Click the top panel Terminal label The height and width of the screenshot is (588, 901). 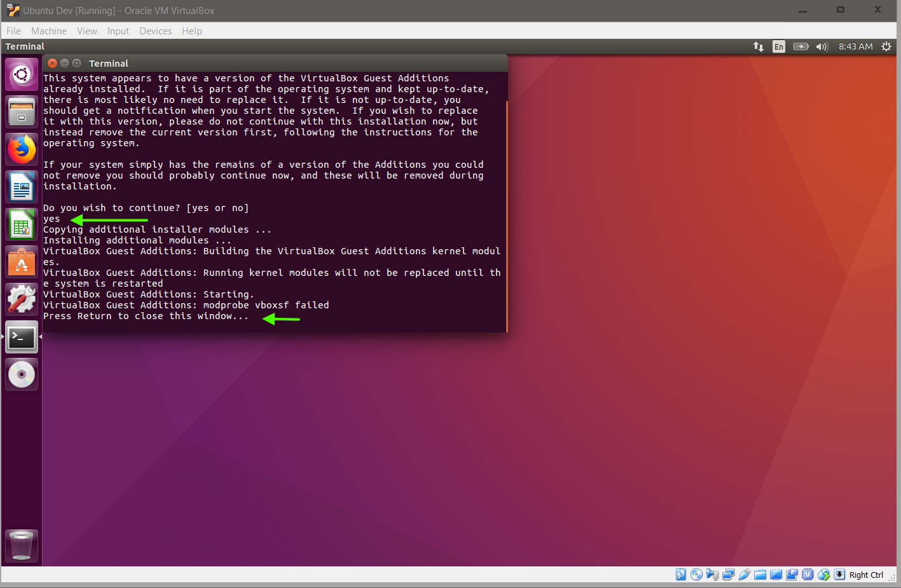click(x=25, y=46)
